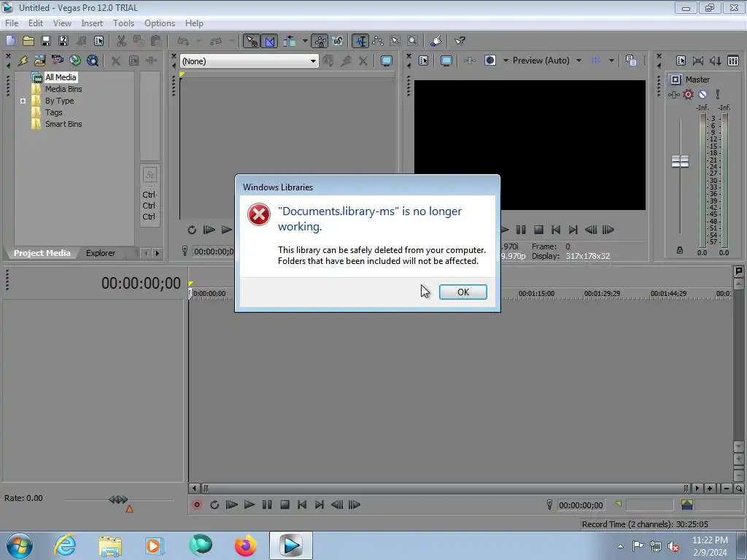Click Master FX red gear icon
The width and height of the screenshot is (747, 560).
[689, 94]
